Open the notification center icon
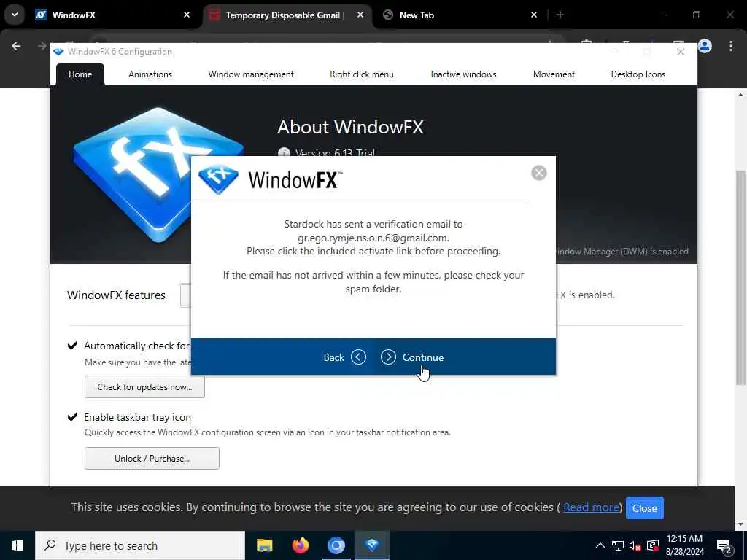This screenshot has height=560, width=747. pyautogui.click(x=724, y=546)
